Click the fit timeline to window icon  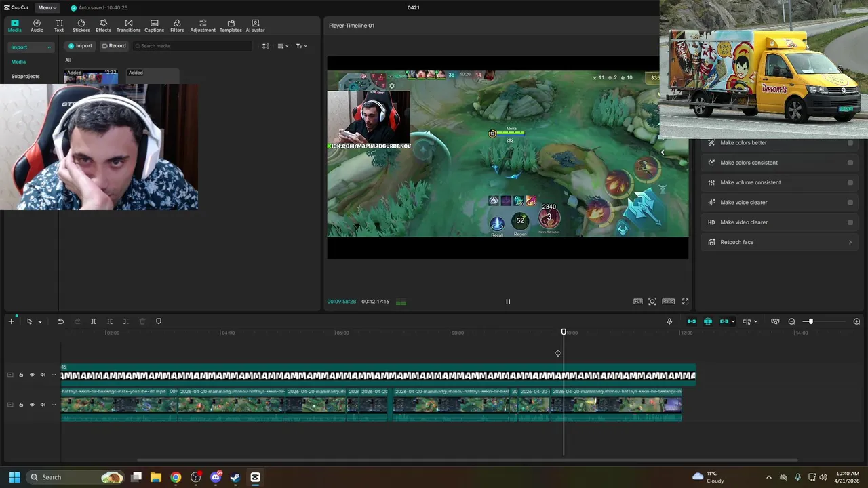pyautogui.click(x=775, y=321)
